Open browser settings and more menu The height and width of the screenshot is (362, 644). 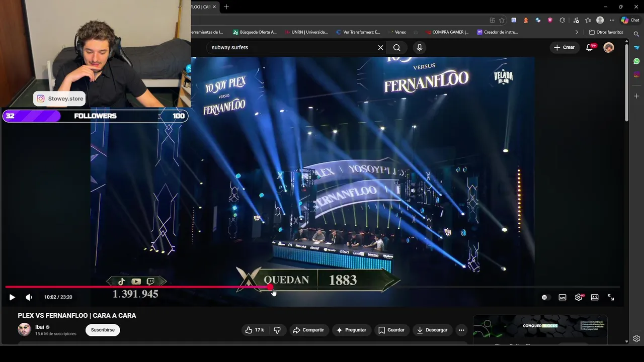coord(612,20)
